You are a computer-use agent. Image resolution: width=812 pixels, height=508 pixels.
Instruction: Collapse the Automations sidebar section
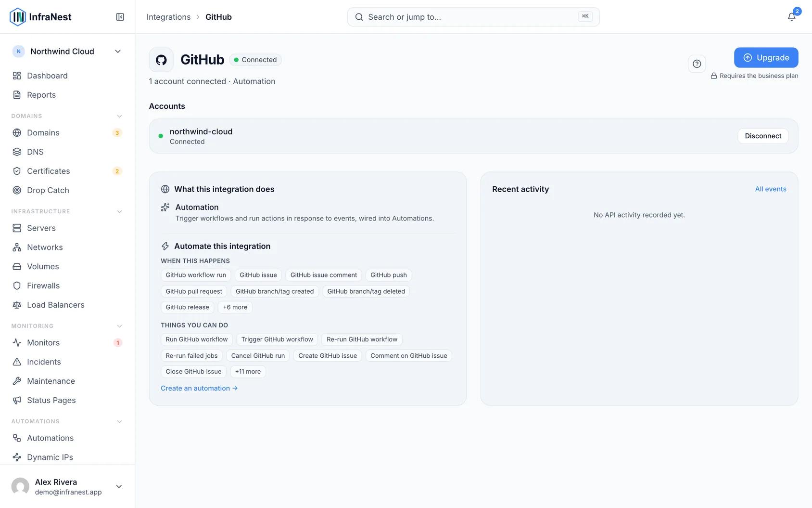click(119, 421)
